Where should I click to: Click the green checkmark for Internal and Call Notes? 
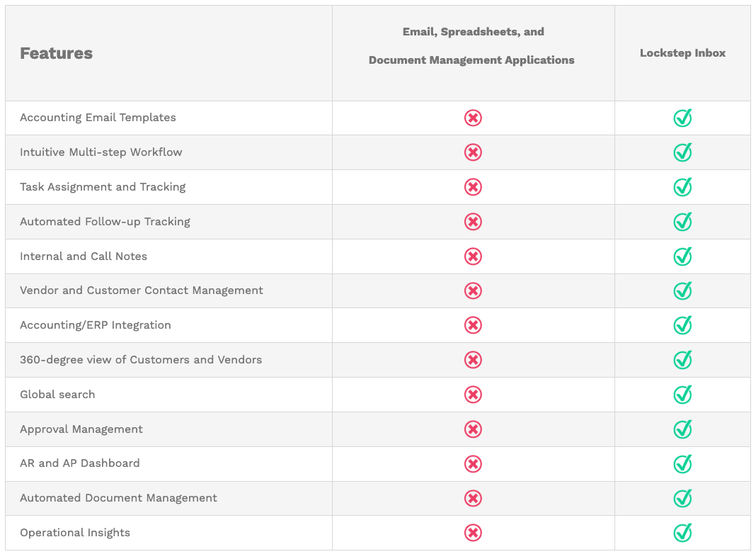point(682,256)
